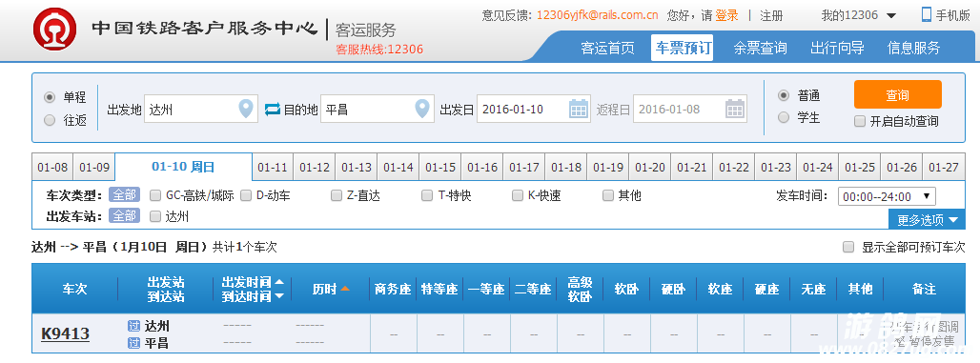Select the 01-09 date tab
Image resolution: width=980 pixels, height=363 pixels.
pyautogui.click(x=94, y=168)
